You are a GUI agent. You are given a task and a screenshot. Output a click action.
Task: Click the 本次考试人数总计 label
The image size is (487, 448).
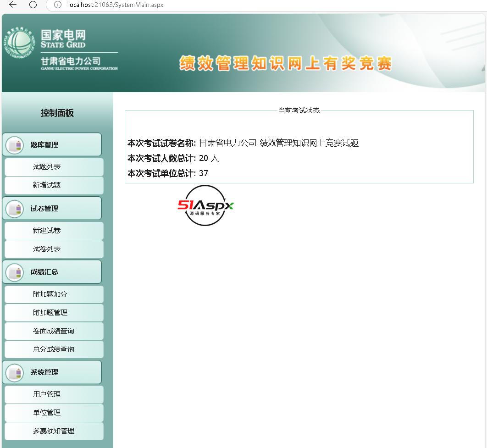click(x=161, y=158)
